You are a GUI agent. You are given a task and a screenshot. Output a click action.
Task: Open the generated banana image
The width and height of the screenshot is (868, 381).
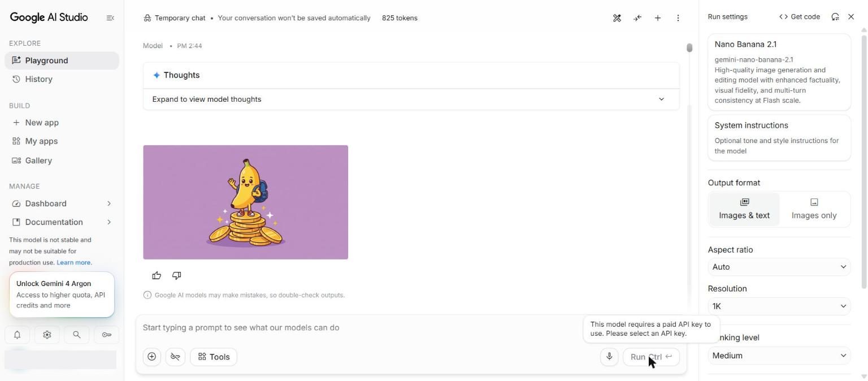246,202
